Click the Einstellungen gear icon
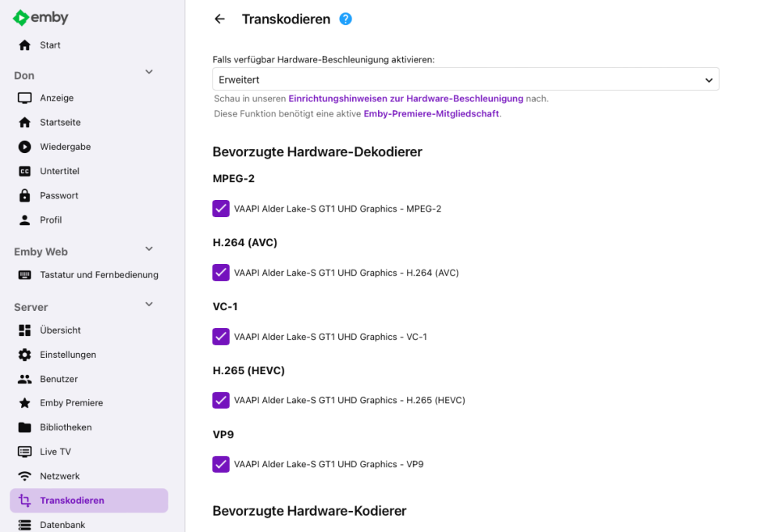Image resolution: width=781 pixels, height=532 pixels. click(x=24, y=354)
